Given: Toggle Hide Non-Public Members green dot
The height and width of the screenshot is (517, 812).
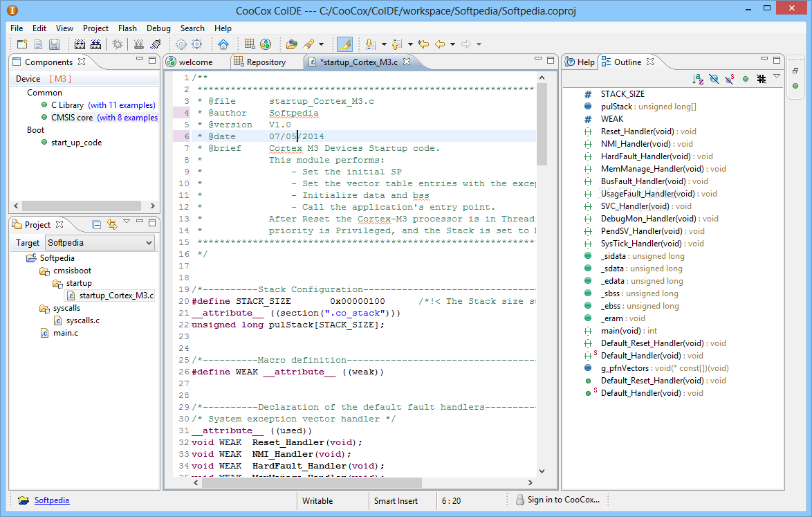Looking at the screenshot, I should [x=746, y=79].
